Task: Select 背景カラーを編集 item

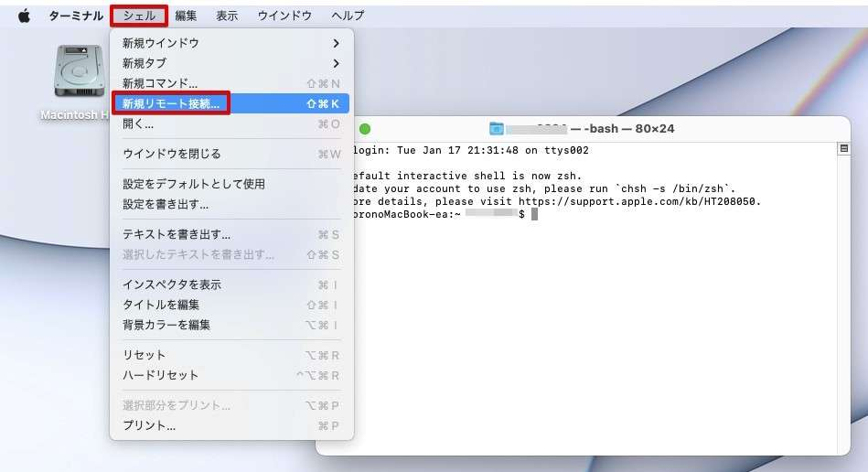Action: click(231, 325)
